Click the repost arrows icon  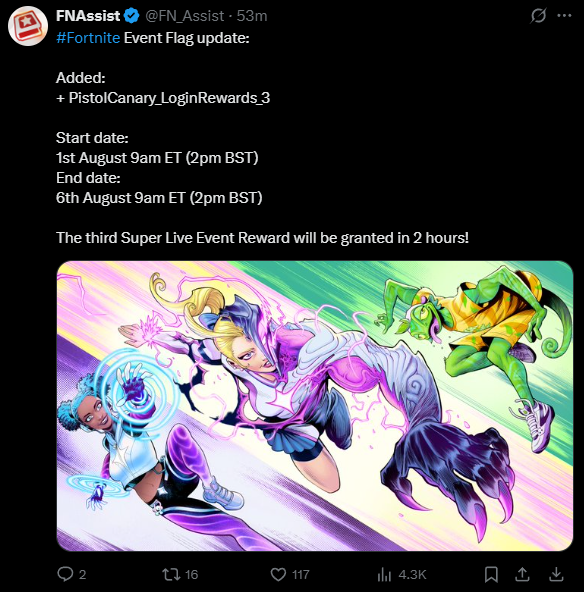click(x=171, y=574)
